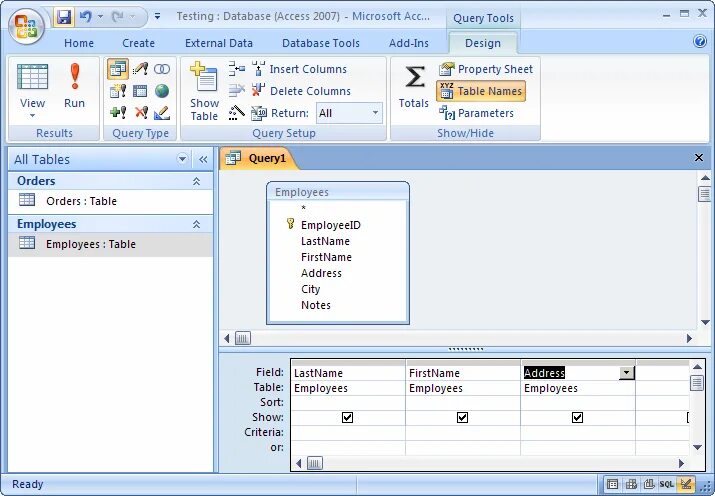
Task: Click the Redo arrow in the quick access toolbar
Action: tap(118, 17)
